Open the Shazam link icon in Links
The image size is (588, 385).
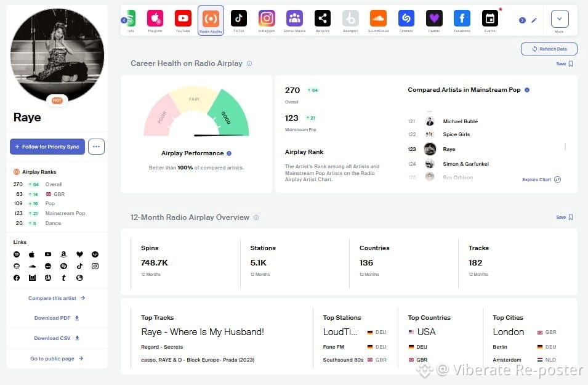pyautogui.click(x=64, y=266)
